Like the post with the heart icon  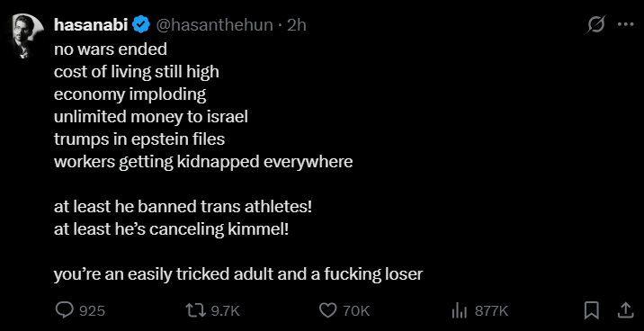[x=327, y=310]
